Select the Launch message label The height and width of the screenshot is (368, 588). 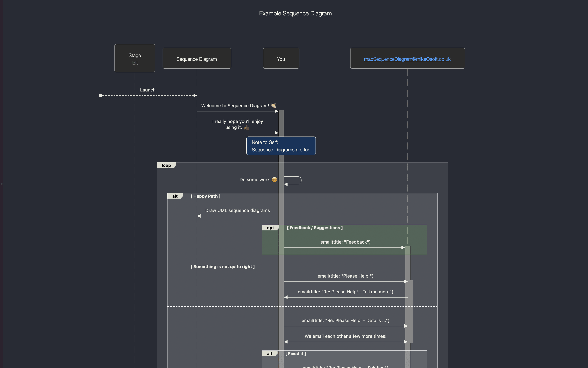(x=148, y=90)
